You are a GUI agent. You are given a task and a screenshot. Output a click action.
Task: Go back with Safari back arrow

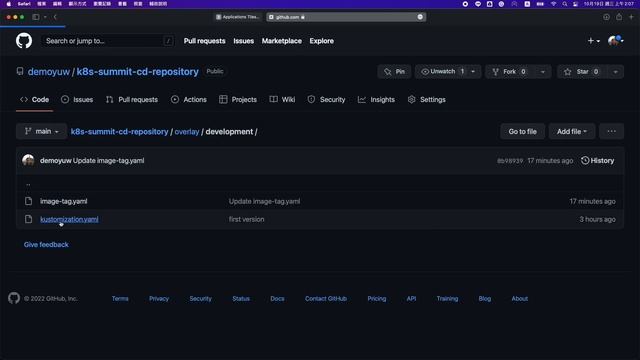pos(55,17)
